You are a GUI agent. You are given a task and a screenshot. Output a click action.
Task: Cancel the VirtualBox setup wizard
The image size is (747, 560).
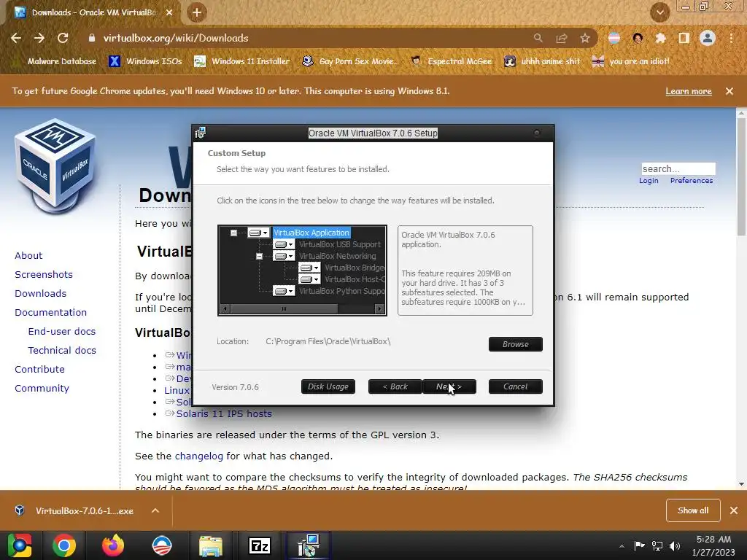pos(516,386)
